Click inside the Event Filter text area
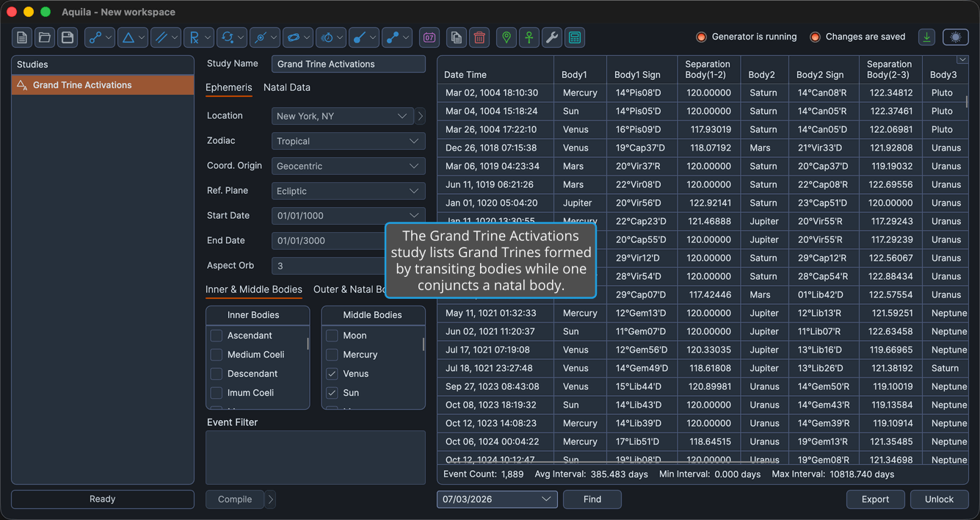 point(316,458)
